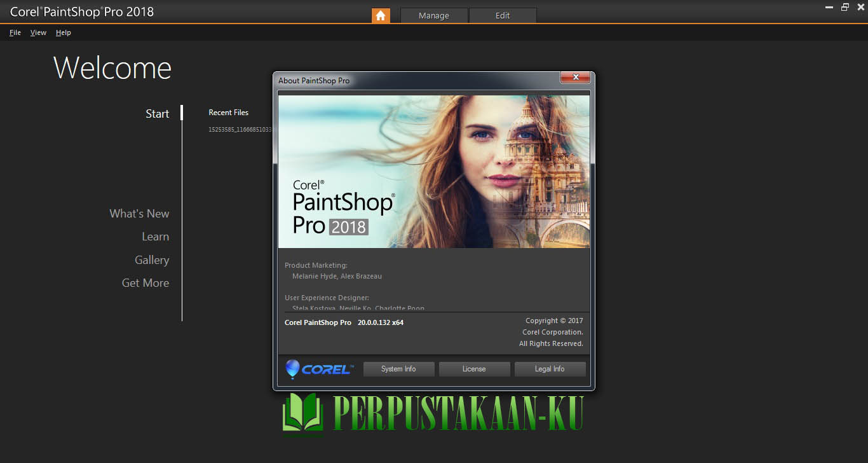Open the Get More section

point(146,283)
